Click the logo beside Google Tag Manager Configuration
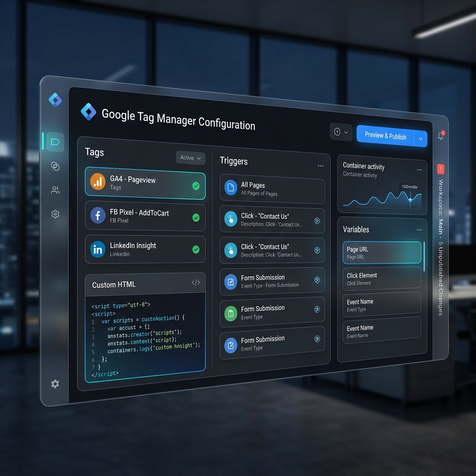Viewport: 476px width, 476px height. tap(88, 112)
